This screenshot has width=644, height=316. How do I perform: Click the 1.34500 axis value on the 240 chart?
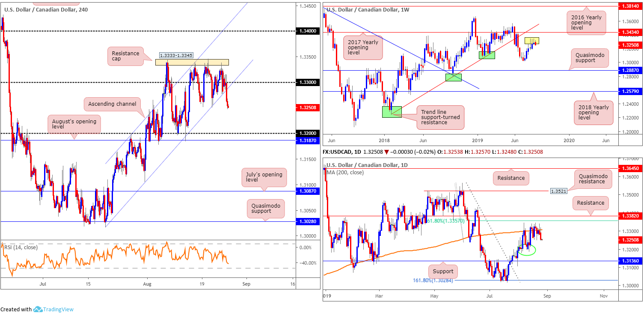[307, 6]
